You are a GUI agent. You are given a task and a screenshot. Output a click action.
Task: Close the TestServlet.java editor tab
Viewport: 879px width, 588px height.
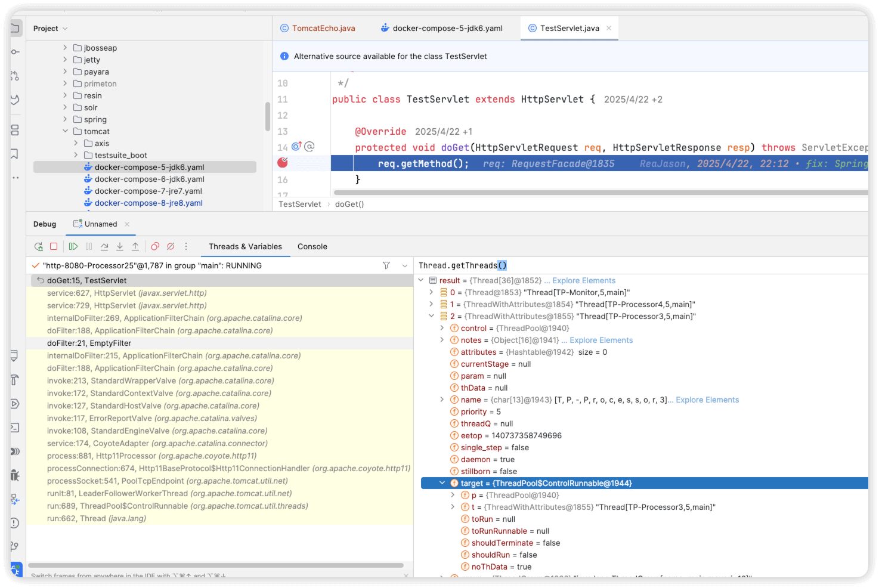click(x=609, y=28)
